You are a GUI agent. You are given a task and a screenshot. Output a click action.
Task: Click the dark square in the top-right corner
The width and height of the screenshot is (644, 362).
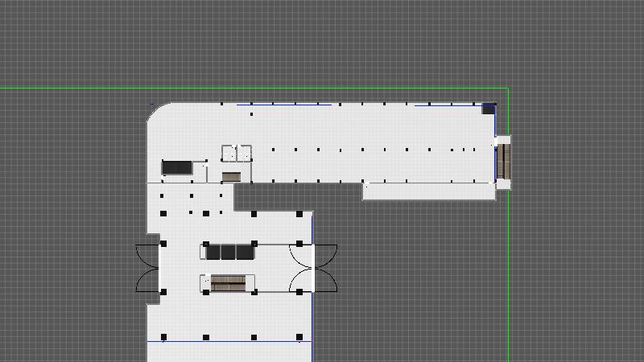pos(489,109)
